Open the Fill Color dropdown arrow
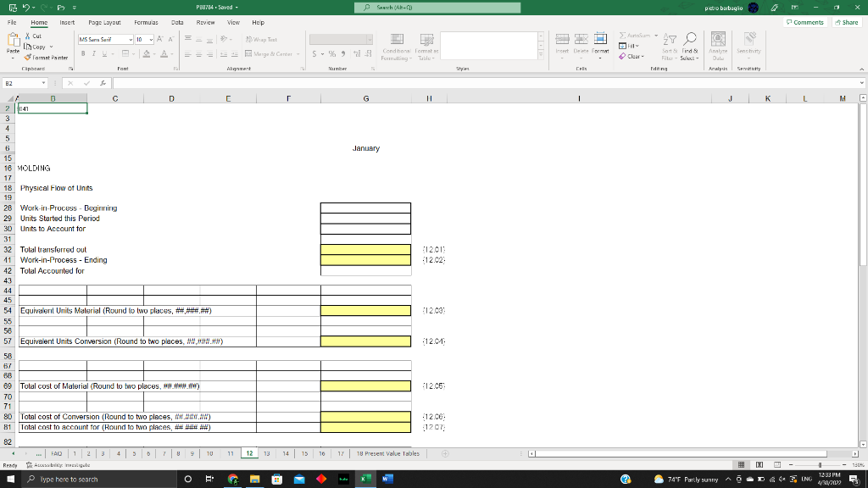868x488 pixels. [153, 53]
